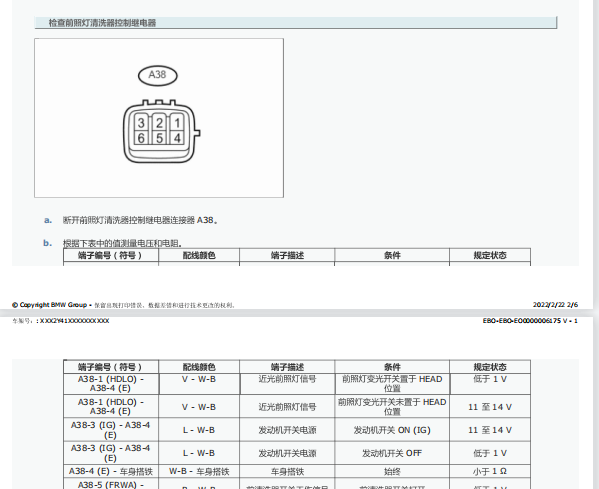Image resolution: width=599 pixels, height=489 pixels.
Task: Click 发动机开关电源 in the ON (IG) row
Action: [287, 430]
